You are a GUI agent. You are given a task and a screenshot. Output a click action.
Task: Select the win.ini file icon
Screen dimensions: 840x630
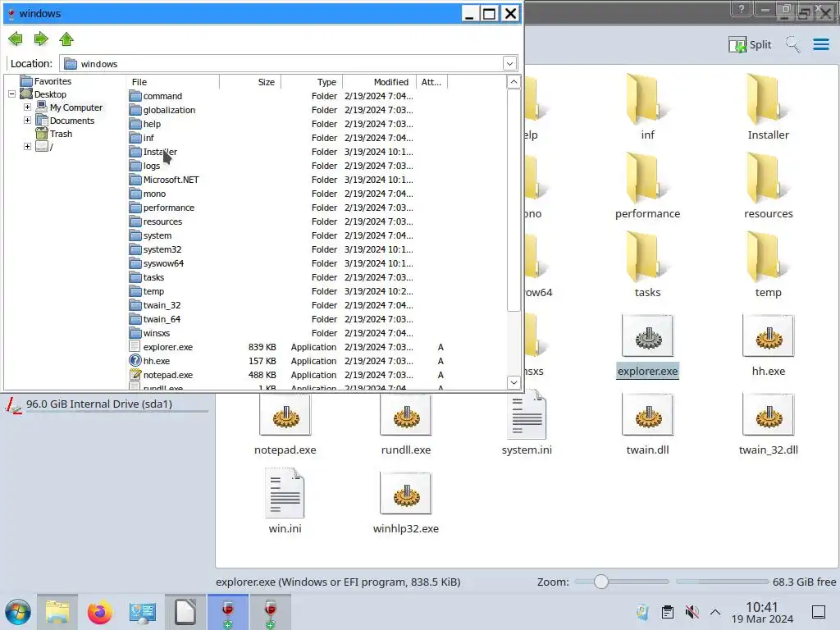pyautogui.click(x=285, y=501)
